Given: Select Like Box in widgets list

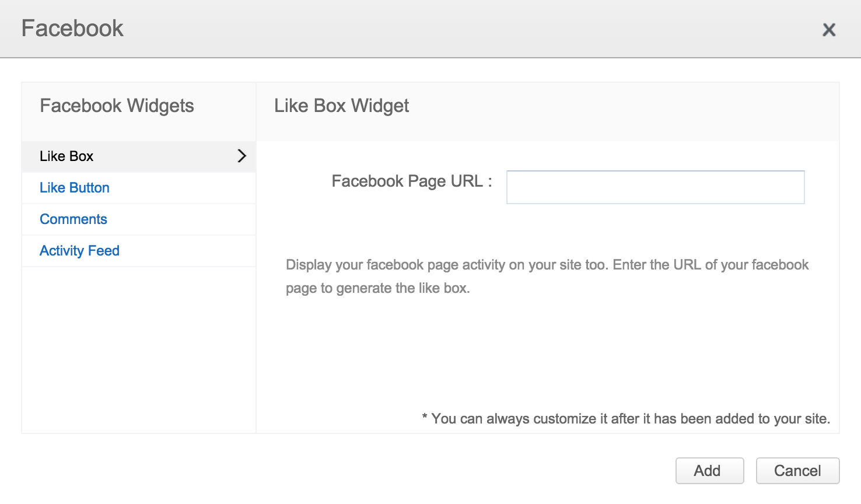Looking at the screenshot, I should click(x=66, y=156).
